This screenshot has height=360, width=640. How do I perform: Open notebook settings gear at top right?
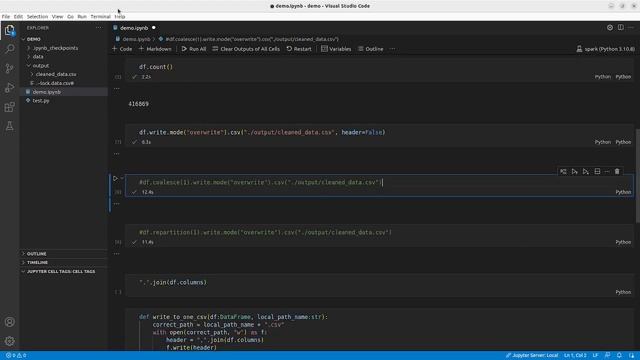pos(610,28)
